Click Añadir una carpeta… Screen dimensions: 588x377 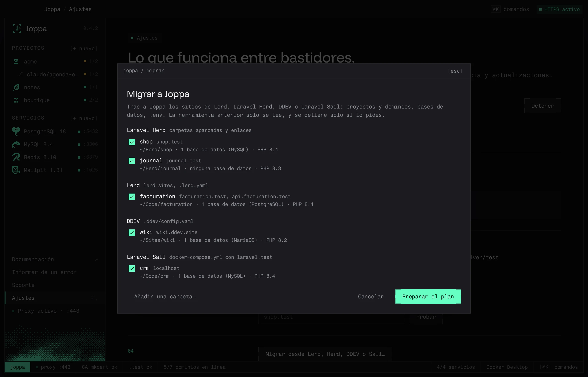click(x=165, y=297)
